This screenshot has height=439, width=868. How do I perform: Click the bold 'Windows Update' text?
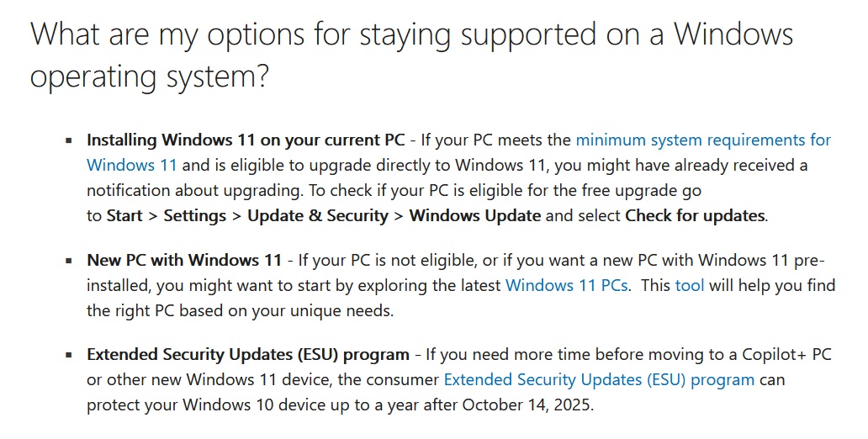click(475, 215)
